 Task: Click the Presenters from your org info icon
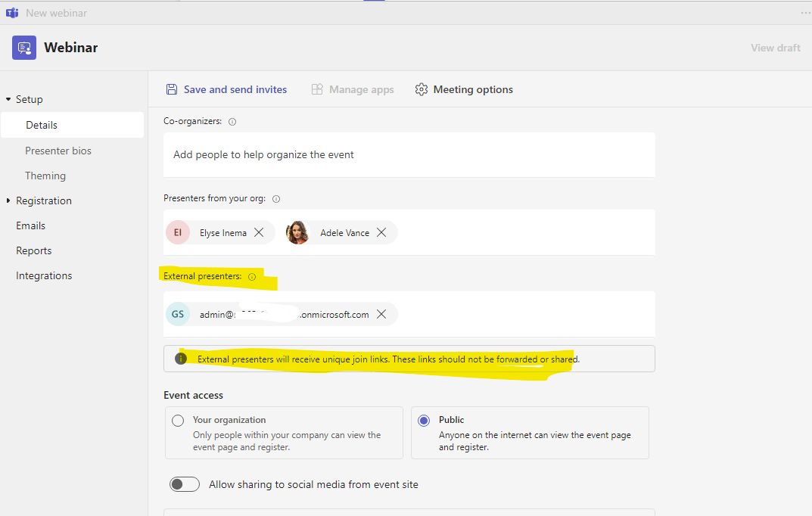click(x=276, y=198)
